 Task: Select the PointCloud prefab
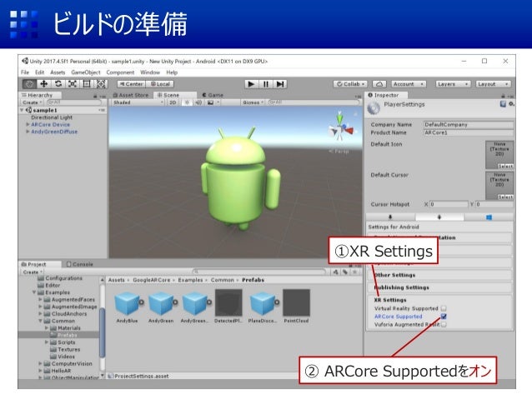point(296,306)
